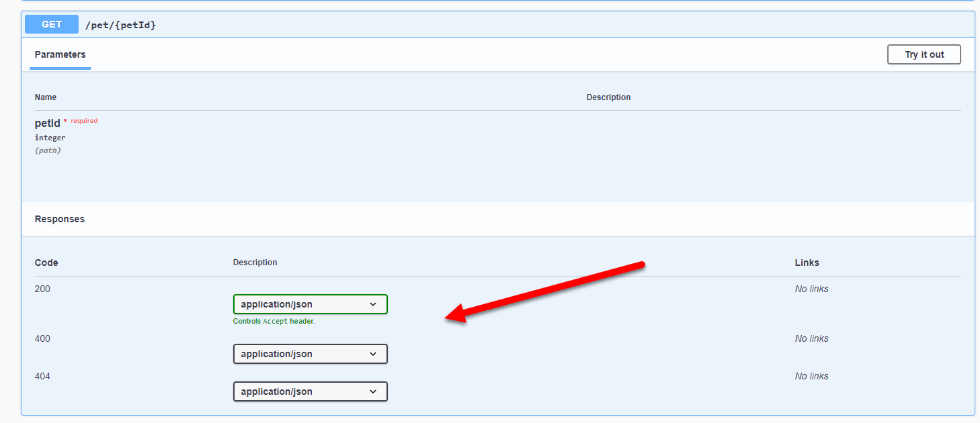Collapse the GET /pet/{petId} operation header

[x=498, y=25]
